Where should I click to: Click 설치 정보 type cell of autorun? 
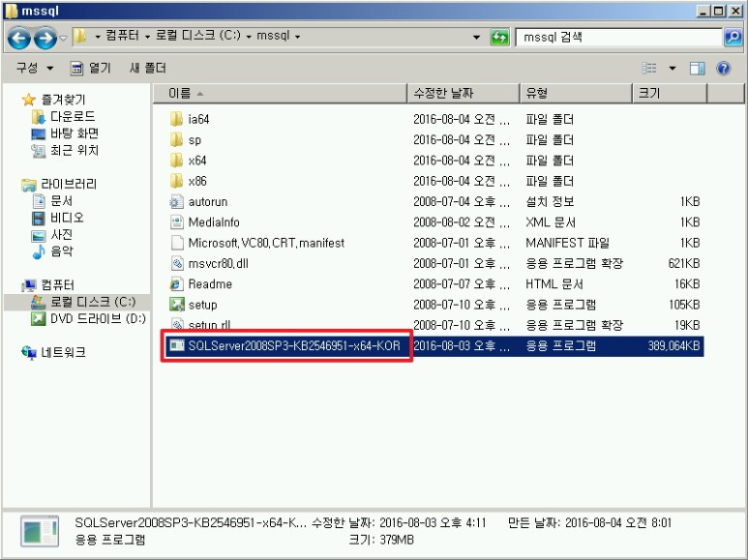(x=550, y=202)
